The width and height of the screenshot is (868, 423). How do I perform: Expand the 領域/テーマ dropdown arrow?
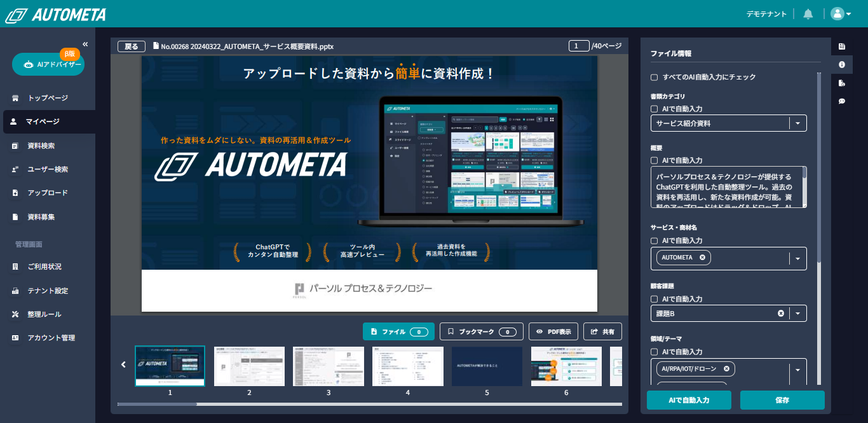(x=797, y=370)
